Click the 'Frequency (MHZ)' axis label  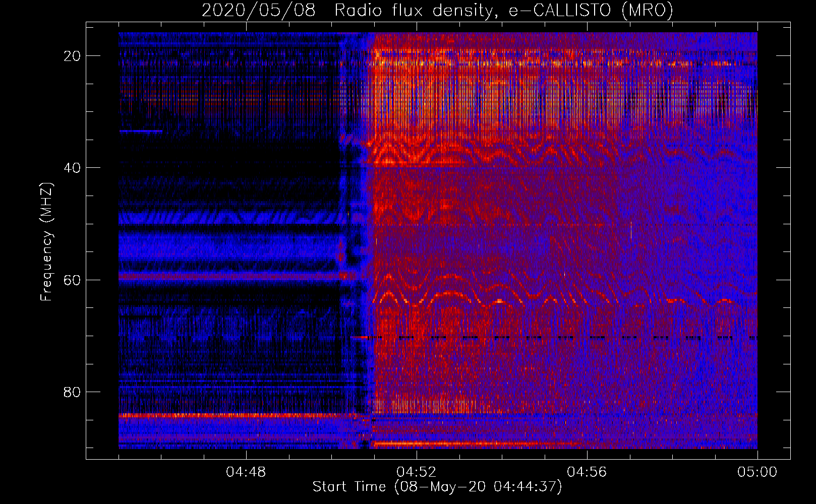pyautogui.click(x=46, y=242)
